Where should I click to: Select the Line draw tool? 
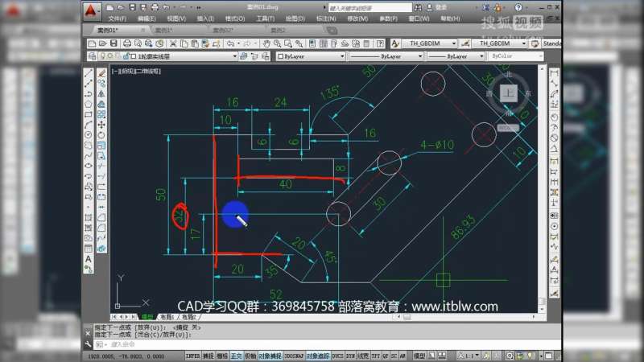89,72
